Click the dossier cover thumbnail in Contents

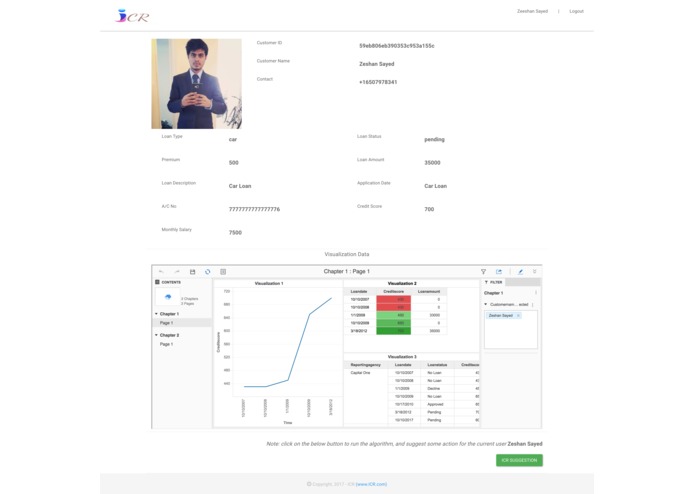pyautogui.click(x=168, y=297)
